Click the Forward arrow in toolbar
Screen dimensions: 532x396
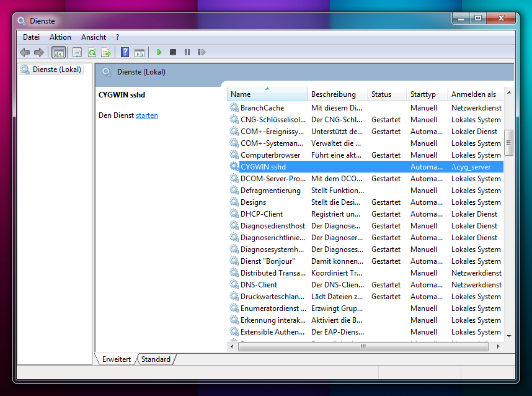point(38,53)
